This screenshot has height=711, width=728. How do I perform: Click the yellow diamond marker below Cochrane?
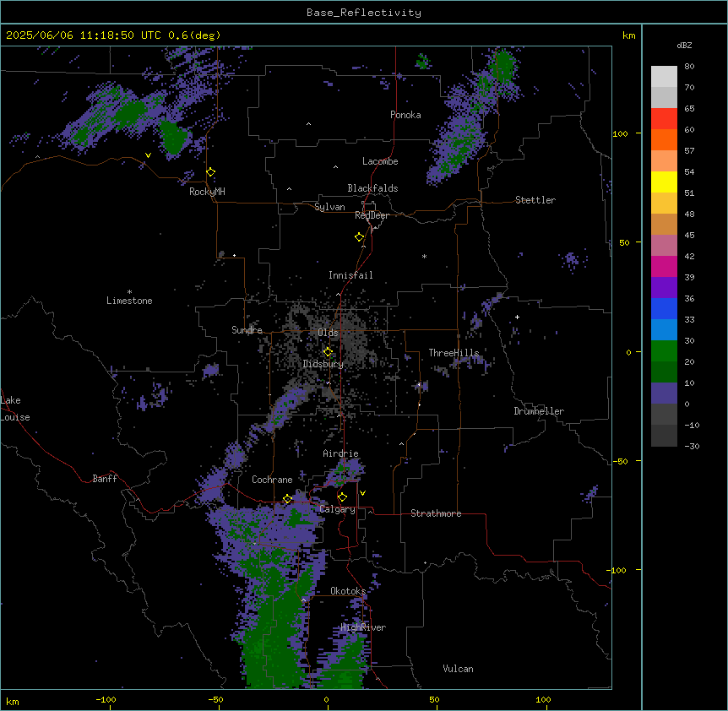point(287,499)
